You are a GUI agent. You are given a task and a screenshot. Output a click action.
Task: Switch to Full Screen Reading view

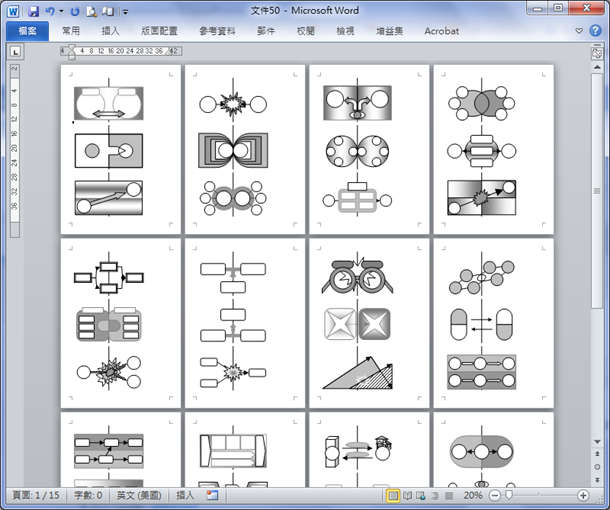click(x=407, y=495)
